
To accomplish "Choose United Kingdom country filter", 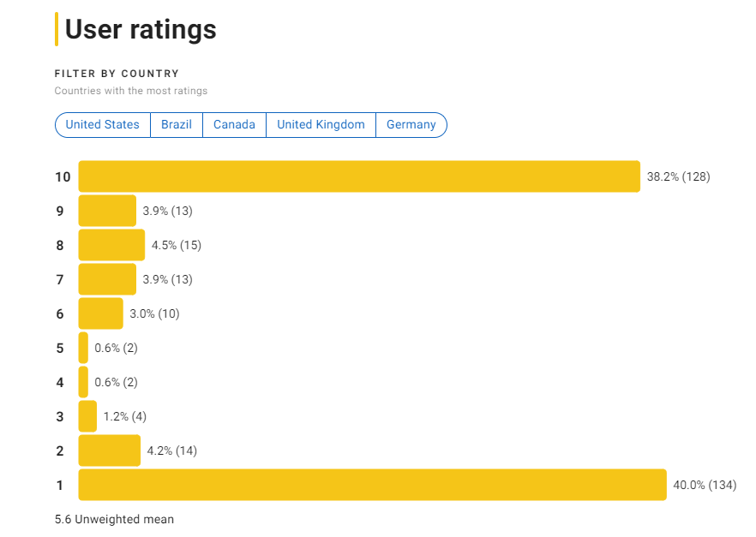I will pyautogui.click(x=321, y=125).
